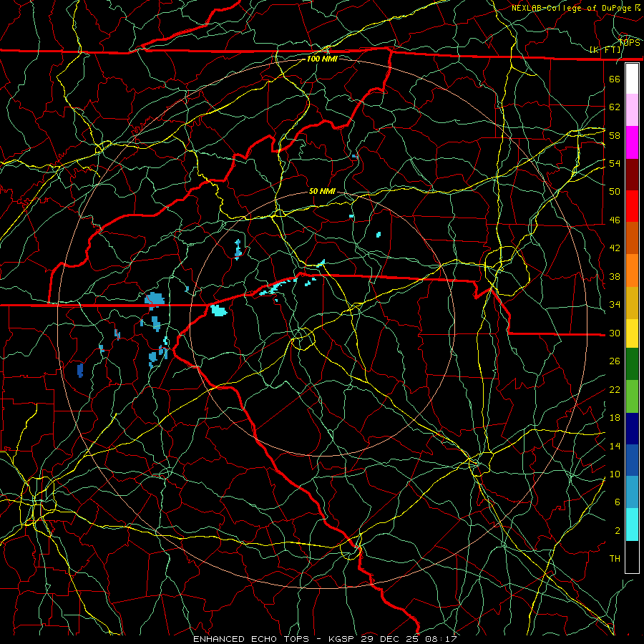The image size is (644, 644).
Task: Click the bright yellow legend block
Action: 632,333
